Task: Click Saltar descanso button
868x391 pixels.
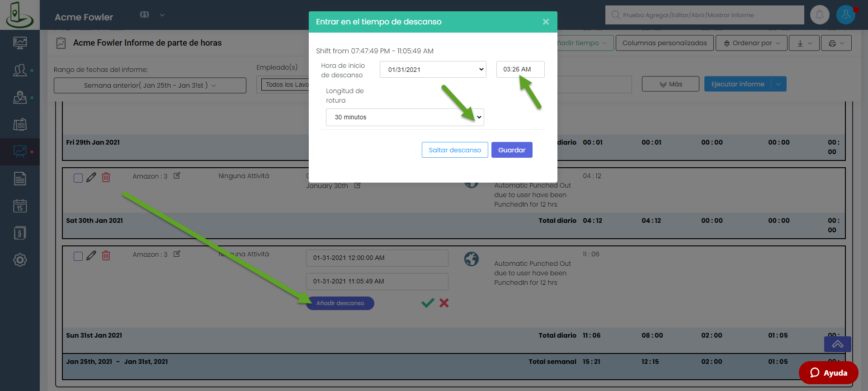Action: coord(454,150)
